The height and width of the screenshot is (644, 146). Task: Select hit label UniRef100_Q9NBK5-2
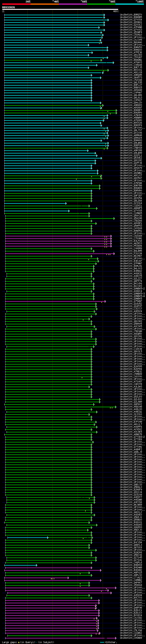[x=132, y=289]
